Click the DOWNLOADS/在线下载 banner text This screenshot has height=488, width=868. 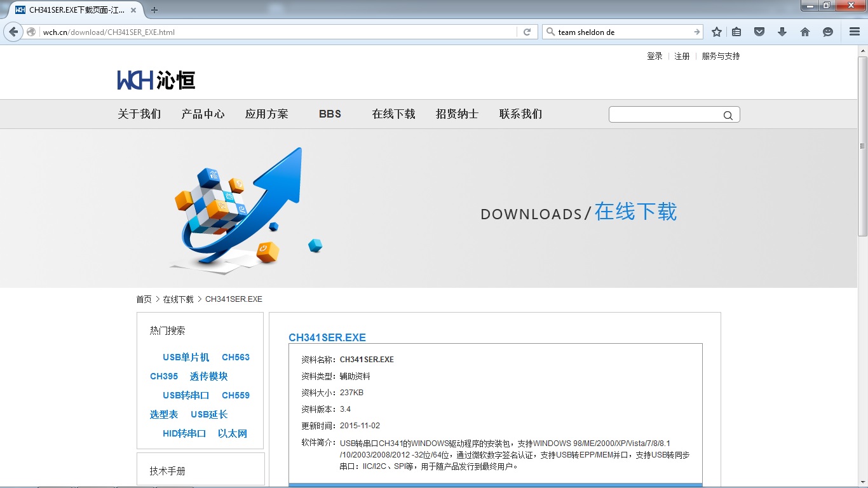click(579, 212)
